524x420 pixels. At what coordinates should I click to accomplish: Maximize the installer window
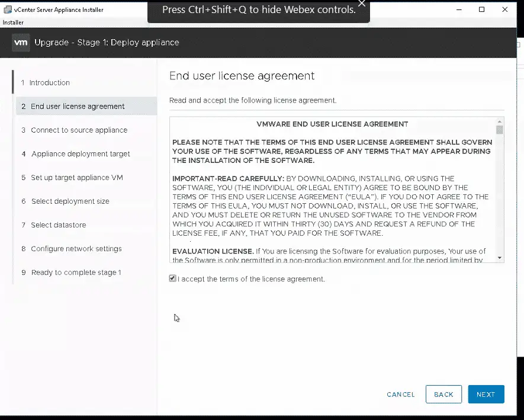click(481, 9)
